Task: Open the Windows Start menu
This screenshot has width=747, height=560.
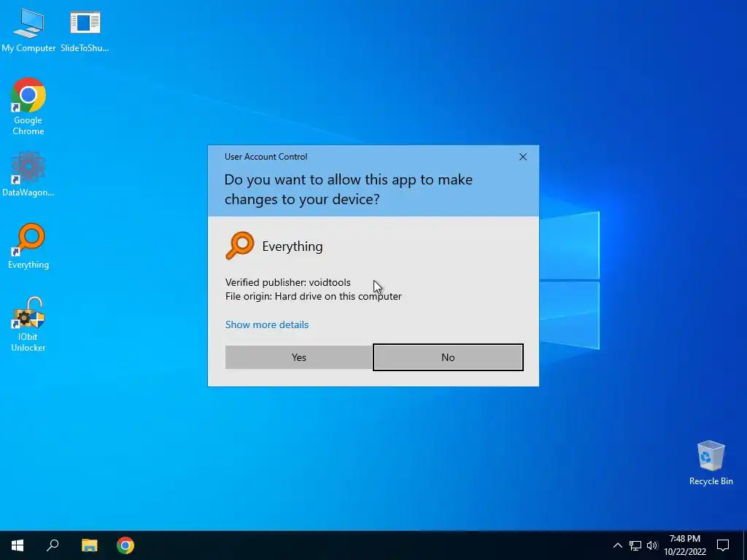Action: [18, 545]
